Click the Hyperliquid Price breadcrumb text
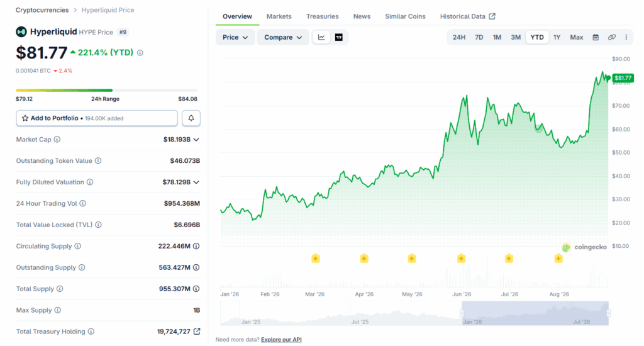644x346 pixels. click(108, 10)
